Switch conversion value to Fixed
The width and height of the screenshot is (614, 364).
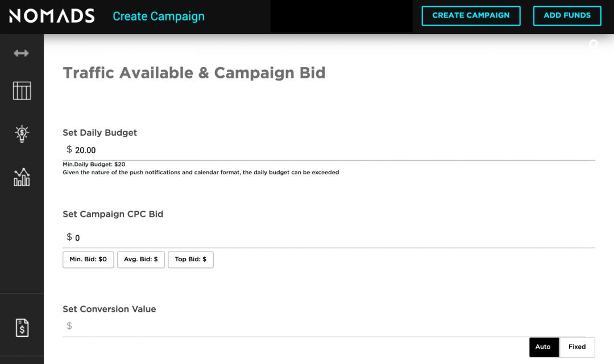coord(577,347)
